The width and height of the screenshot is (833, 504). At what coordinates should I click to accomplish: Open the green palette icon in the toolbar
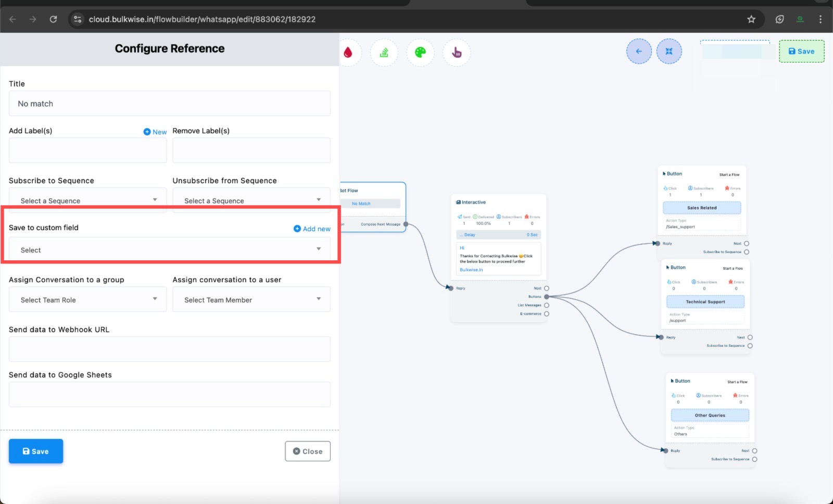420,52
